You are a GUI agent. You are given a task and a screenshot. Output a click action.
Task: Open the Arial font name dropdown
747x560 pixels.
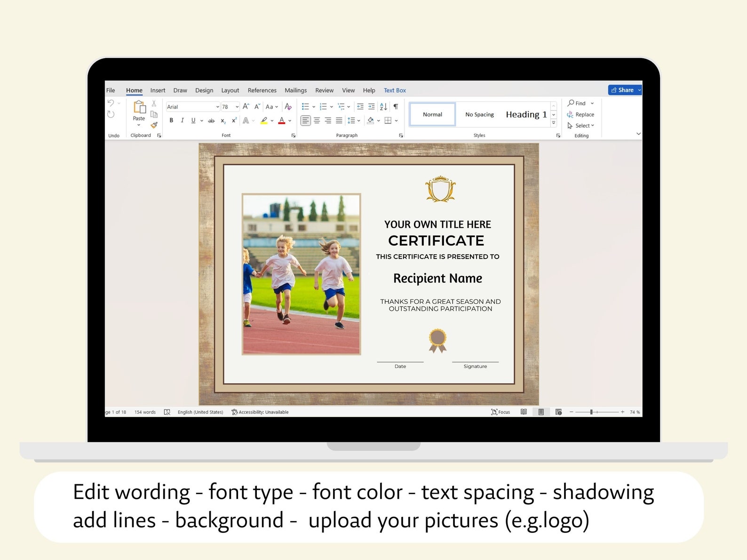click(x=217, y=107)
